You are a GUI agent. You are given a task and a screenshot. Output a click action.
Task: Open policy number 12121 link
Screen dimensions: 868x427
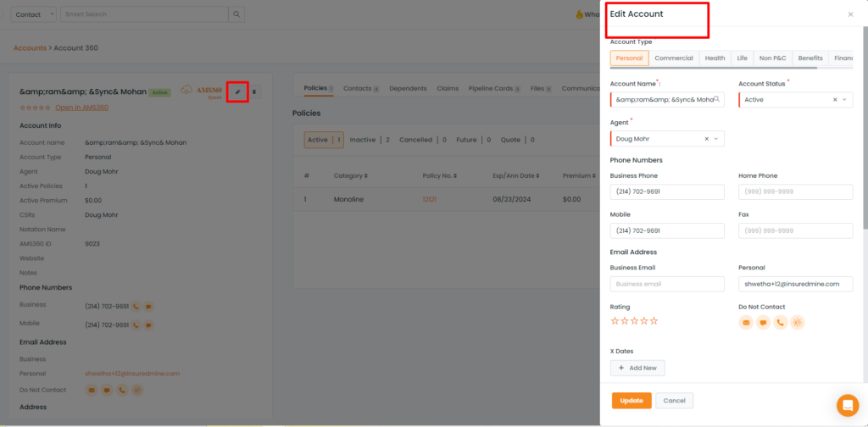point(430,199)
